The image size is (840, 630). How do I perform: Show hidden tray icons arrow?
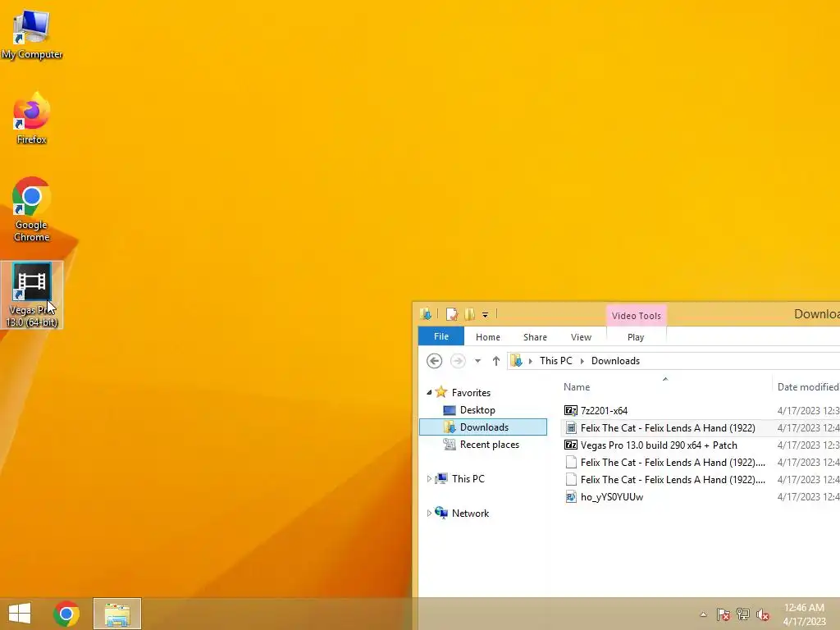pyautogui.click(x=703, y=614)
